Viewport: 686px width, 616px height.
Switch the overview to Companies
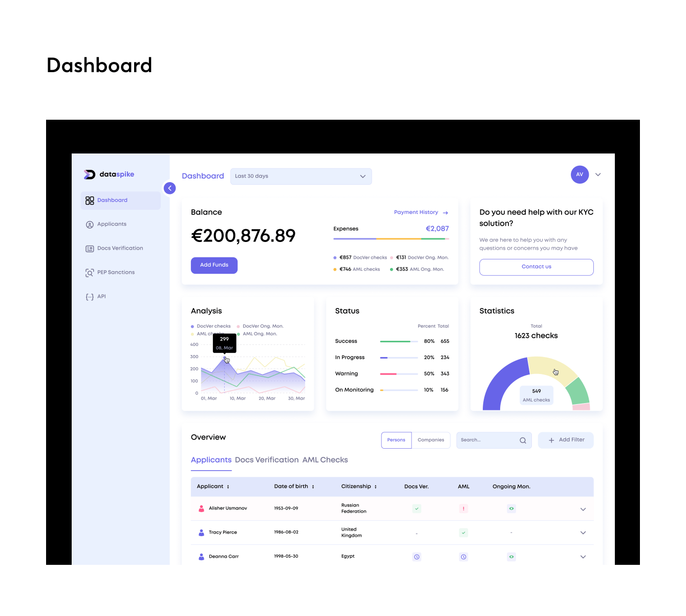click(x=431, y=440)
